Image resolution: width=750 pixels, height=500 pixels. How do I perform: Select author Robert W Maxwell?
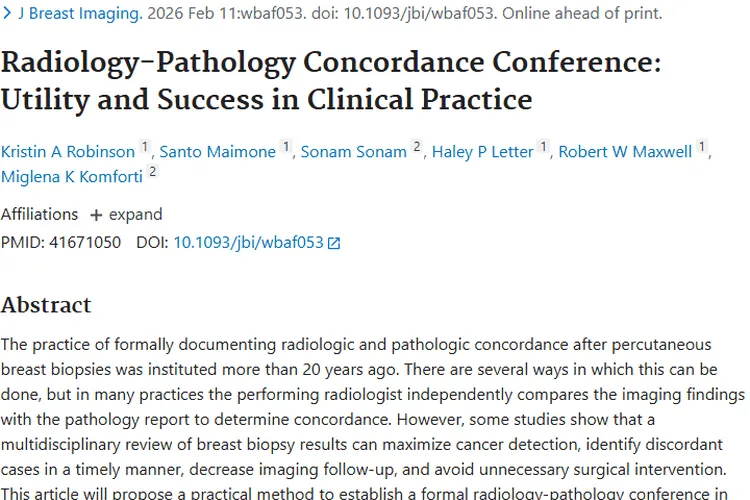pos(625,152)
